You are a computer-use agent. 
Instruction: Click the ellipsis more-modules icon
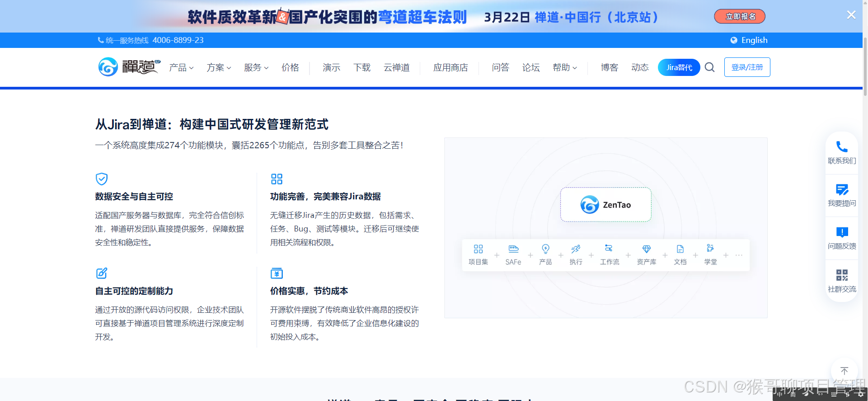pyautogui.click(x=739, y=255)
